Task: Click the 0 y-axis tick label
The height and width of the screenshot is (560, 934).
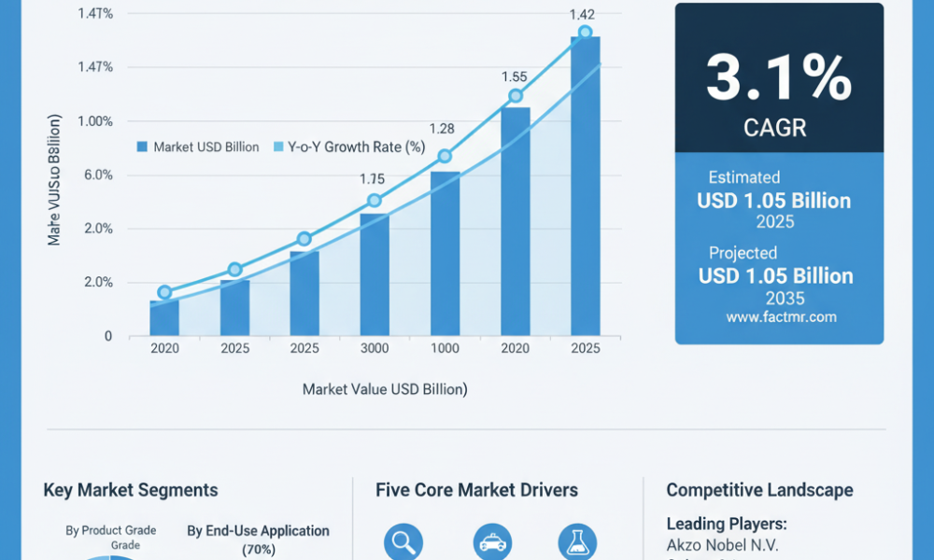Action: [x=108, y=336]
